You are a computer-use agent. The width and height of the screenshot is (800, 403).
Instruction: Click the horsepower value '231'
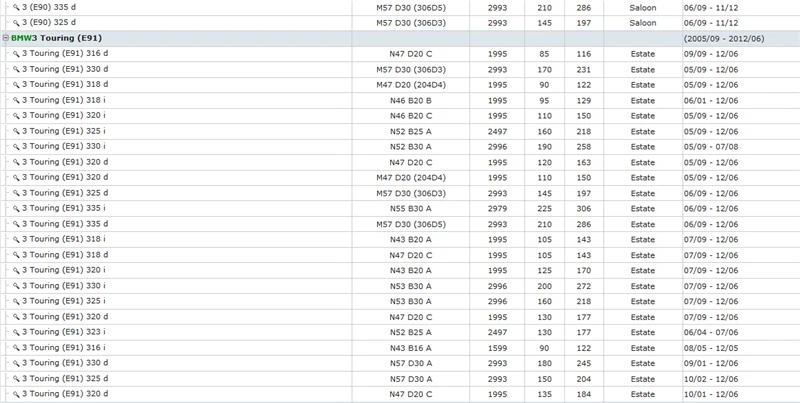click(584, 69)
